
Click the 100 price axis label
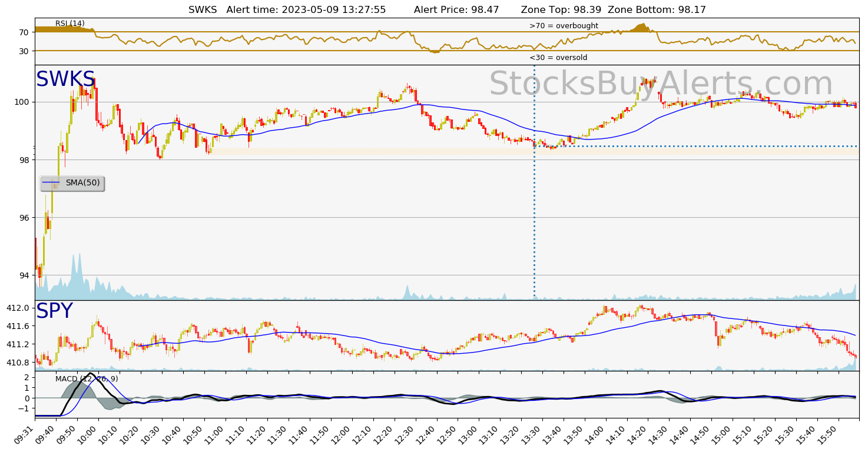22,102
